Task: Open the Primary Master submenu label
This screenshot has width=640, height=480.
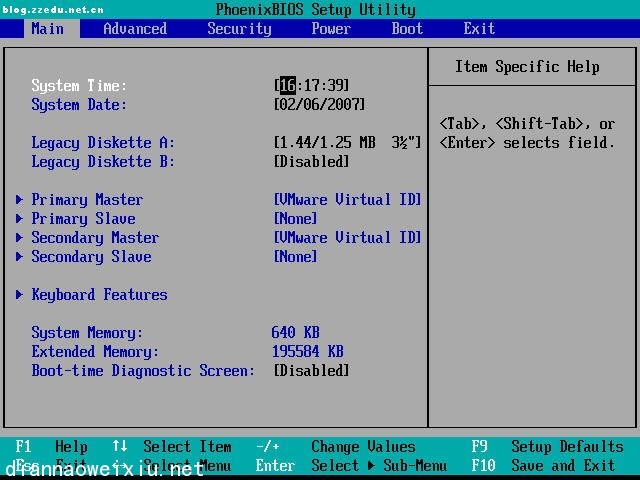Action: pyautogui.click(x=87, y=200)
